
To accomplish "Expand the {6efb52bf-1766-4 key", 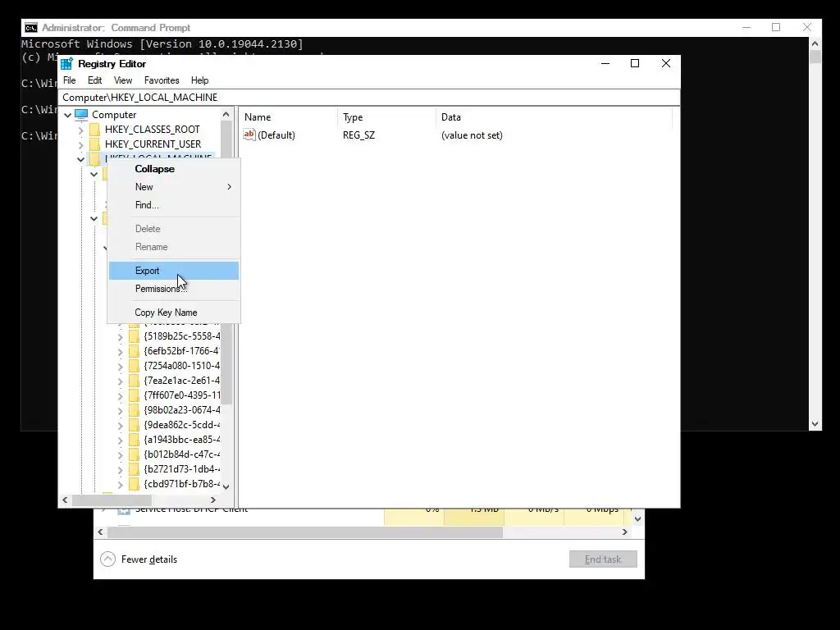I will pyautogui.click(x=120, y=351).
